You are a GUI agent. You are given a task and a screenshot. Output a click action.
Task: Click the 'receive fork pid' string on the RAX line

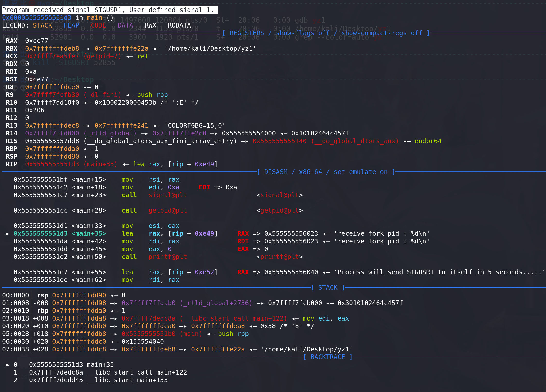click(x=381, y=234)
